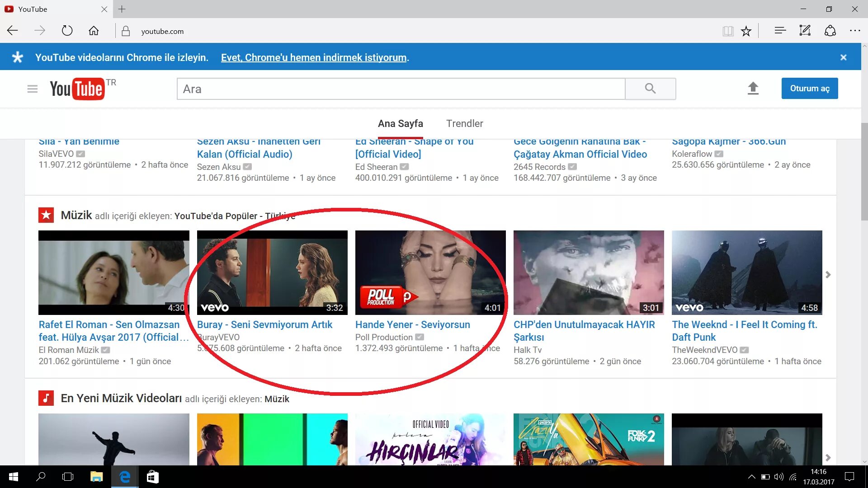Open 2645 Records channel link

click(539, 167)
